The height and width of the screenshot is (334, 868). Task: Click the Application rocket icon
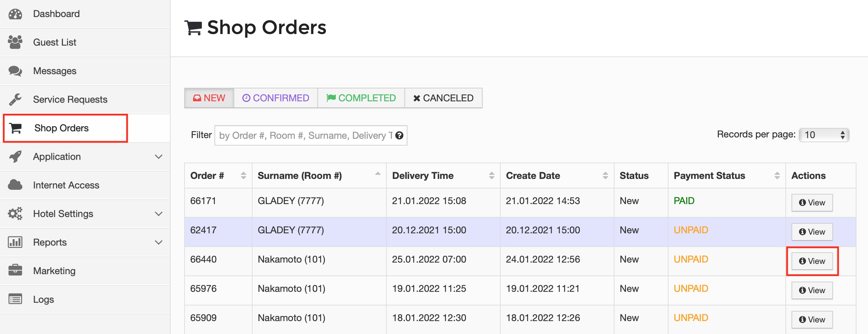click(x=15, y=156)
